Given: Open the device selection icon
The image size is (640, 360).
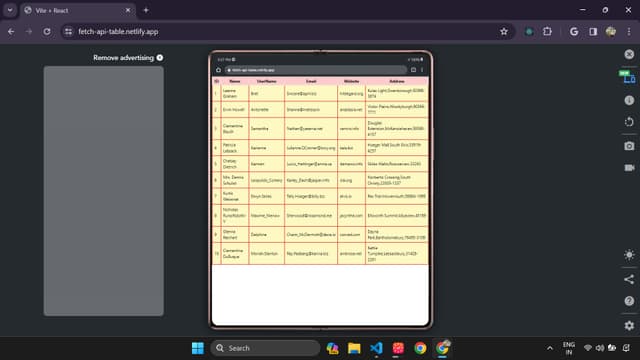Looking at the screenshot, I should tap(628, 77).
